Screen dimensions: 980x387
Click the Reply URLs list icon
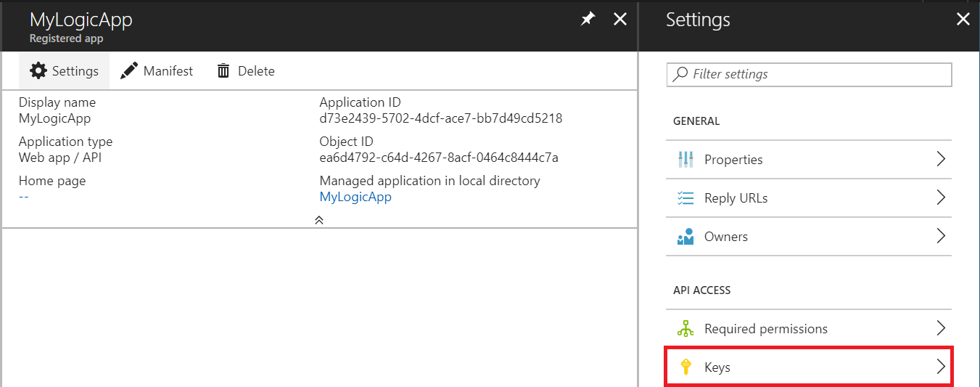685,197
